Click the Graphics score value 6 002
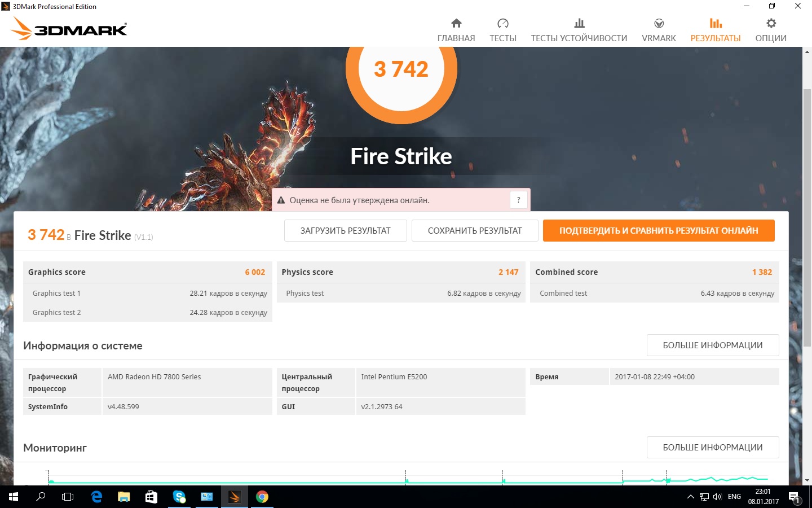 255,272
